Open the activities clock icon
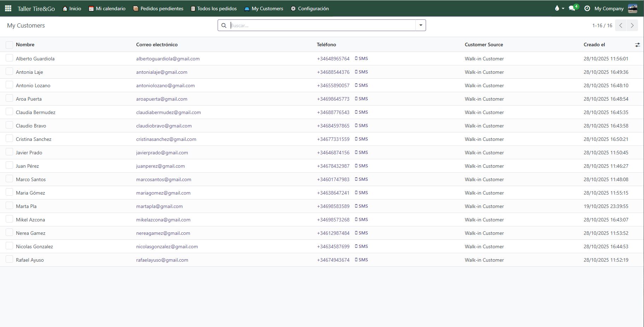 click(x=587, y=8)
